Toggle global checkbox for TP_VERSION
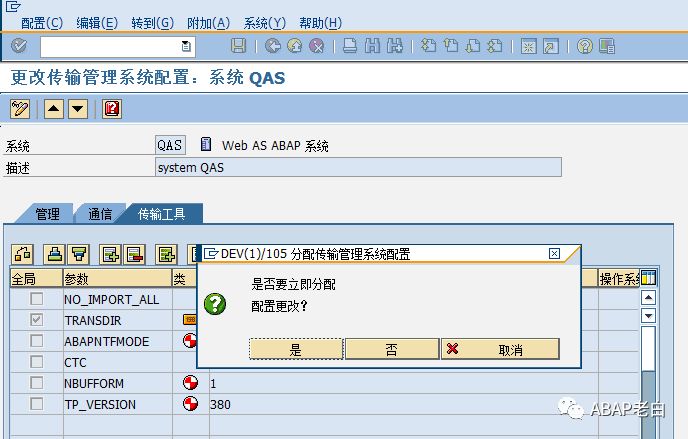This screenshot has height=439, width=688. 36,403
